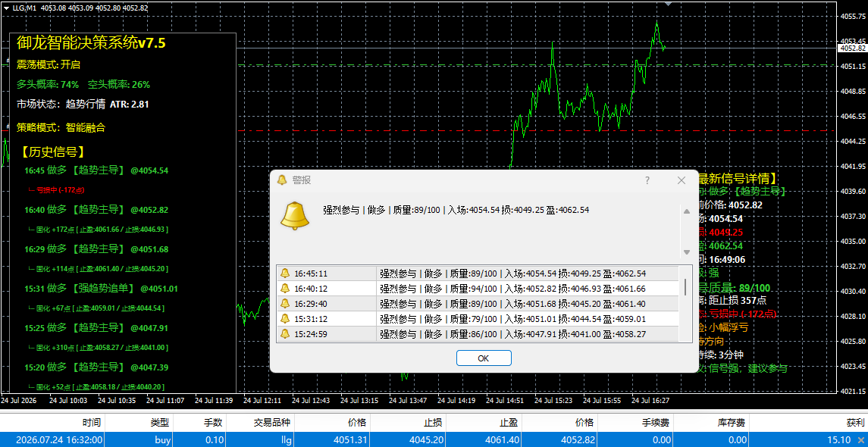Click the small bell icon in the 警报 title bar
The image size is (868, 447).
tap(282, 180)
